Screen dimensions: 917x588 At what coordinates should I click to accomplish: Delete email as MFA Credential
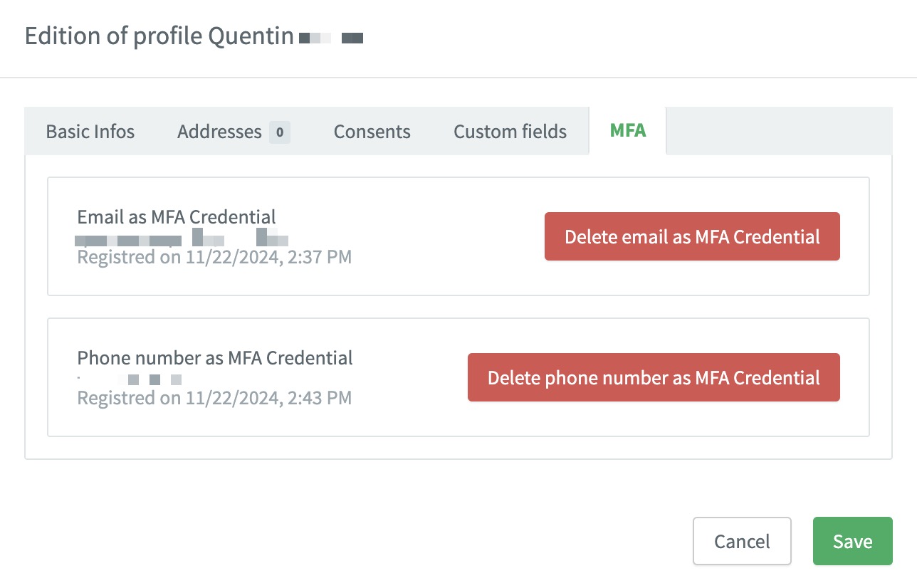tap(692, 236)
